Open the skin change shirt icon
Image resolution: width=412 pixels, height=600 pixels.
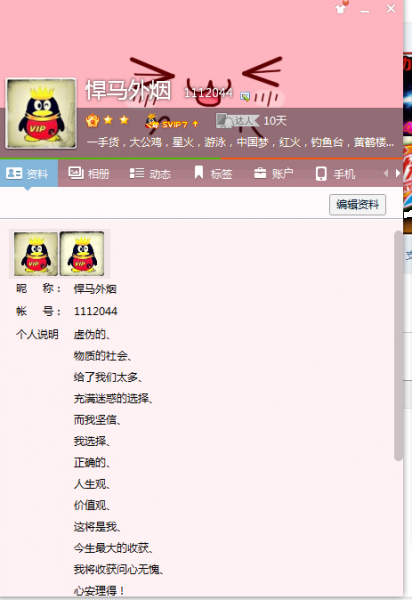click(340, 8)
